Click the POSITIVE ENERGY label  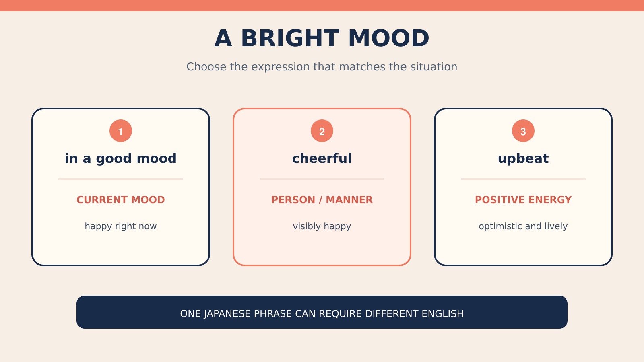(523, 200)
